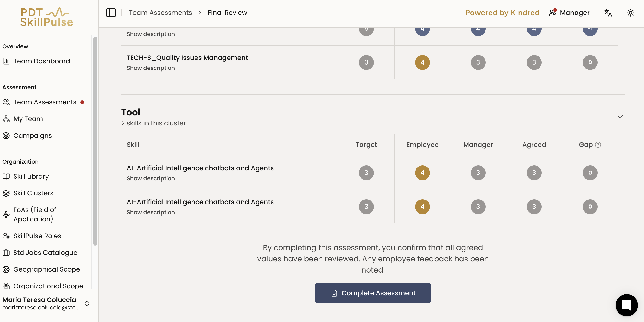Click the Quality Issues Management Manager score 3
The width and height of the screenshot is (644, 322).
pos(478,62)
